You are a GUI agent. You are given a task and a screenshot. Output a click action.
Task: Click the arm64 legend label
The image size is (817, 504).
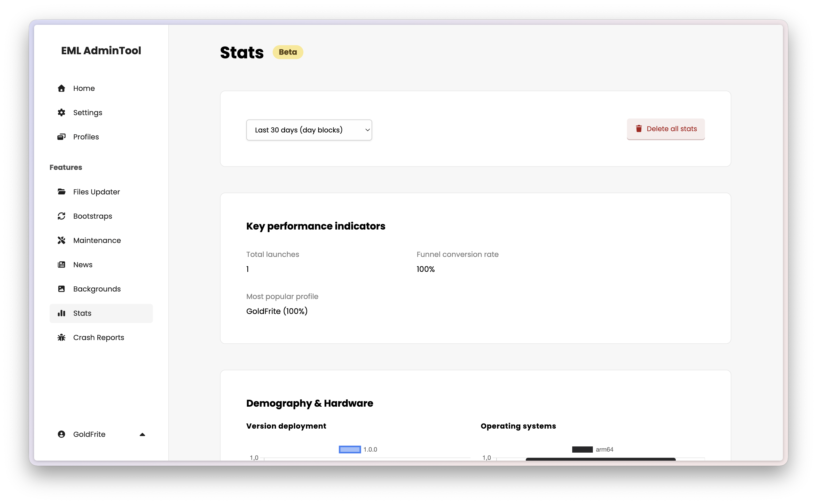pos(605,450)
